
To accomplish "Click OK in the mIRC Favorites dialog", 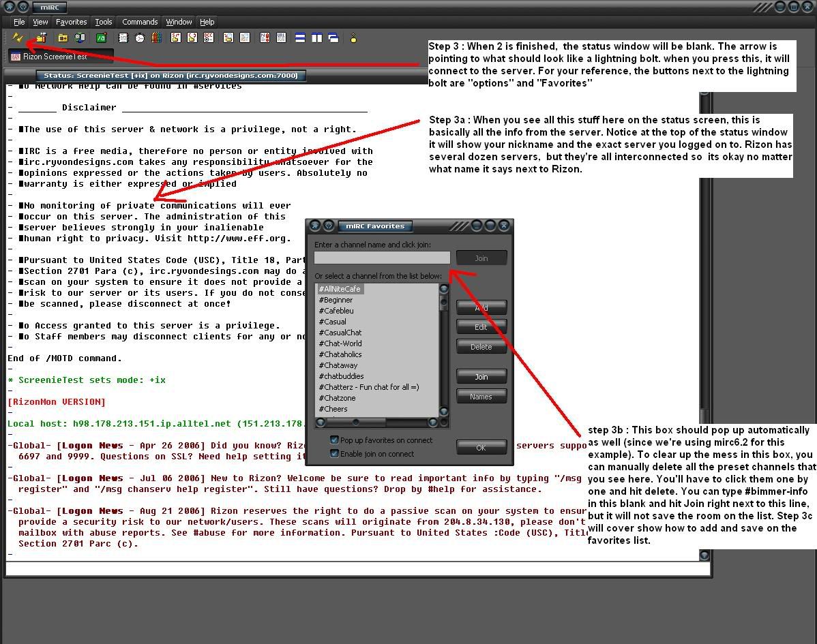I will [481, 447].
